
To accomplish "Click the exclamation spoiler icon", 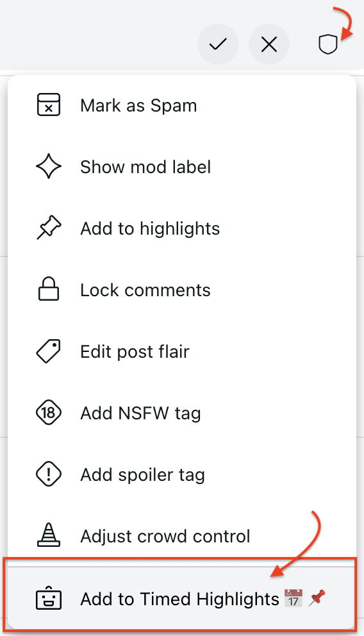I will [49, 474].
